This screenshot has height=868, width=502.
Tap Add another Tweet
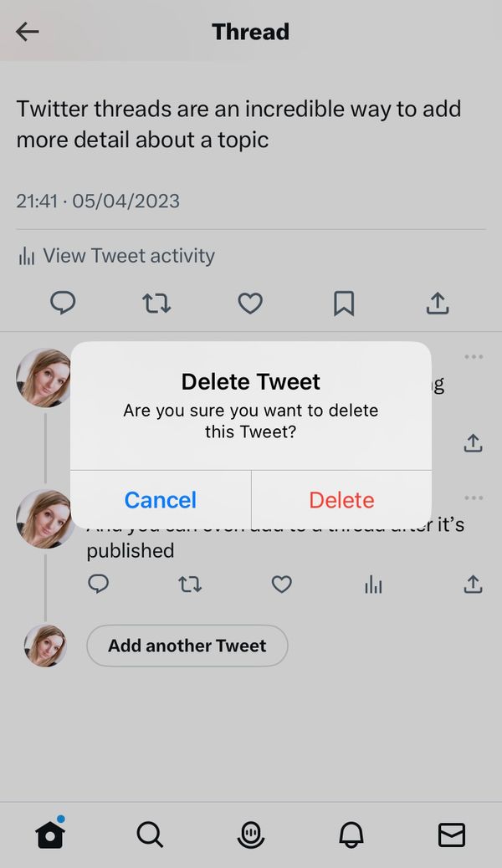click(187, 646)
